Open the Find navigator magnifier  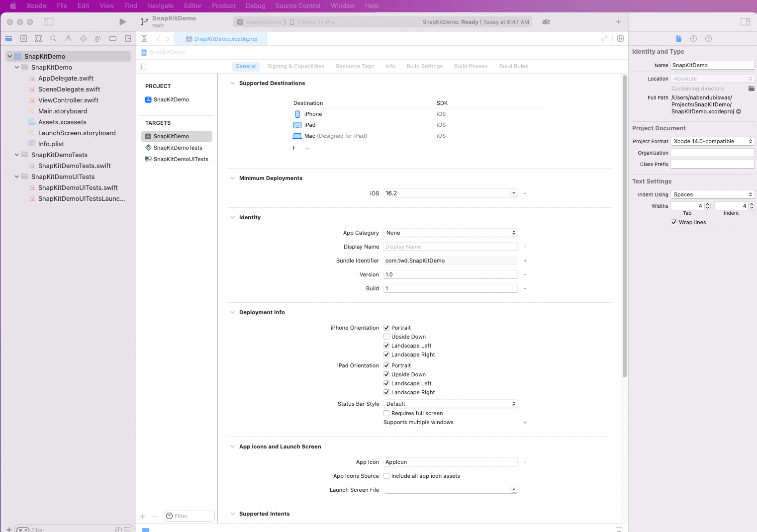(53, 39)
